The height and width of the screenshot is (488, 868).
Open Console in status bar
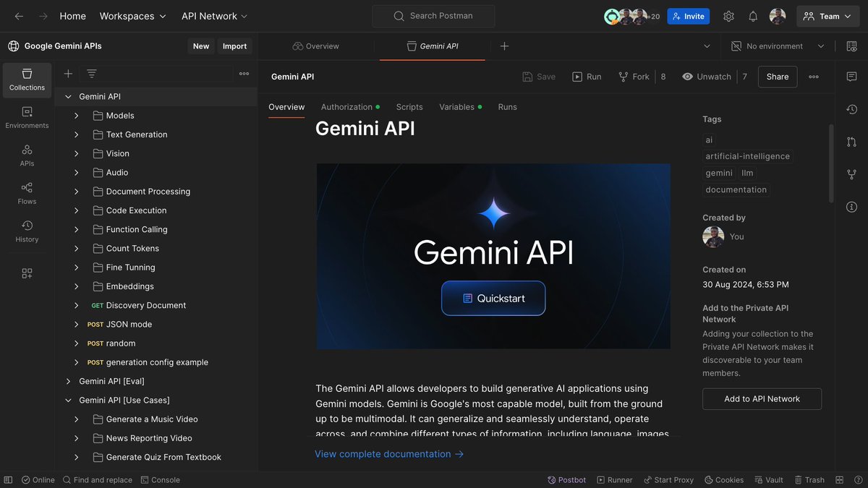point(160,480)
